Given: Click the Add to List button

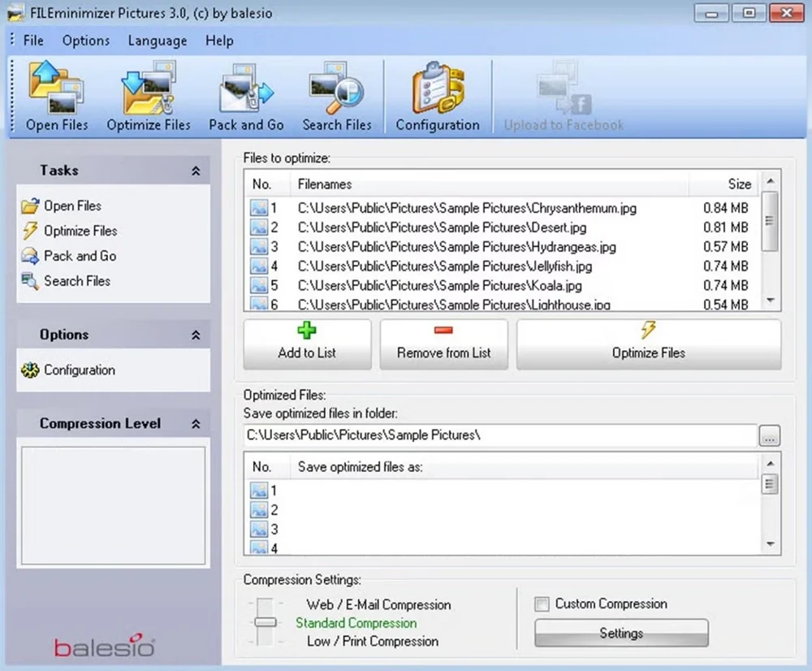Looking at the screenshot, I should [307, 344].
